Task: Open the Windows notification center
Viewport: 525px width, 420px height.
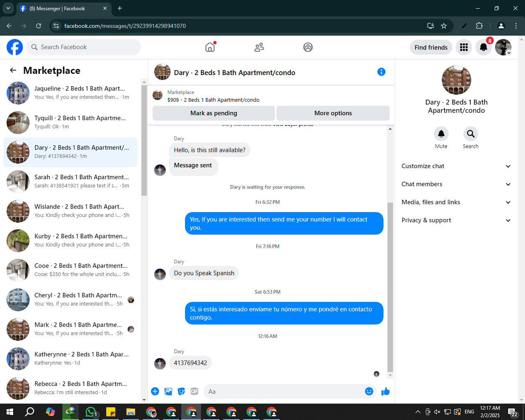Action: coord(513,412)
